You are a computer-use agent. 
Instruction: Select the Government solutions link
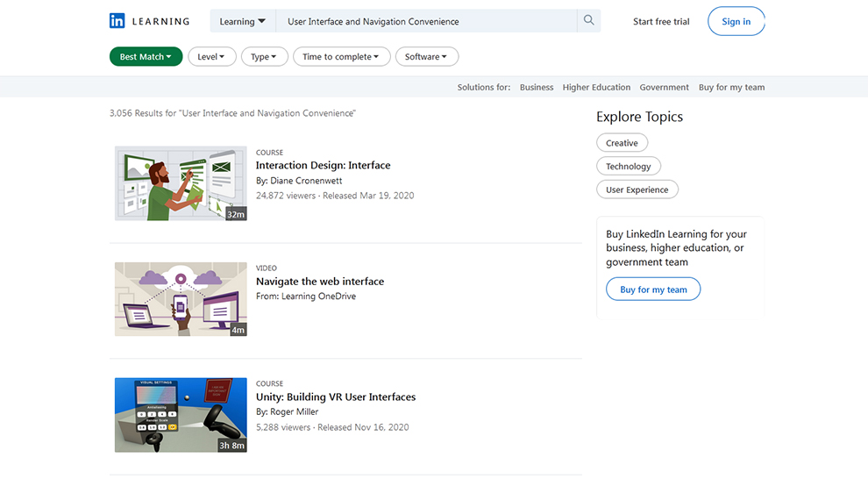(664, 88)
